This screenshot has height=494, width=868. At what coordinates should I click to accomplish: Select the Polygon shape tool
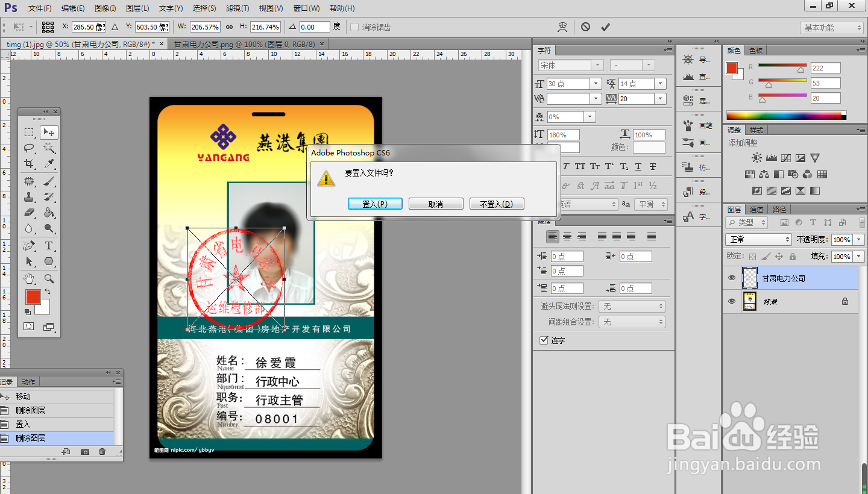click(49, 261)
